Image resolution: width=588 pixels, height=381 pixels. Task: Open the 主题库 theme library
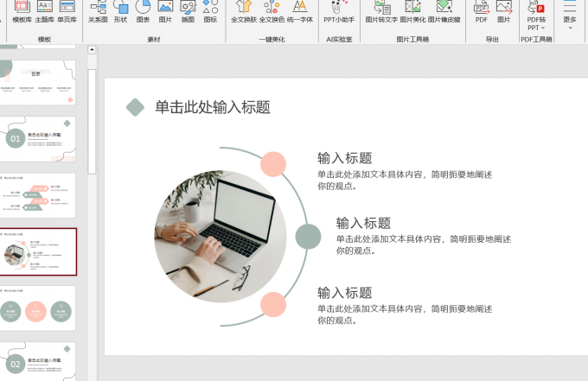point(45,12)
